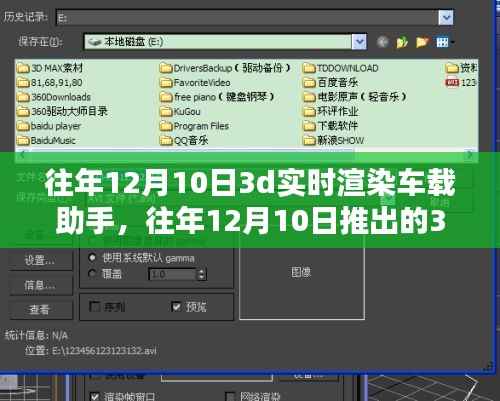The height and width of the screenshot is (401, 500).
Task: Go back to last visited folder icon
Action: pyautogui.click(x=383, y=42)
